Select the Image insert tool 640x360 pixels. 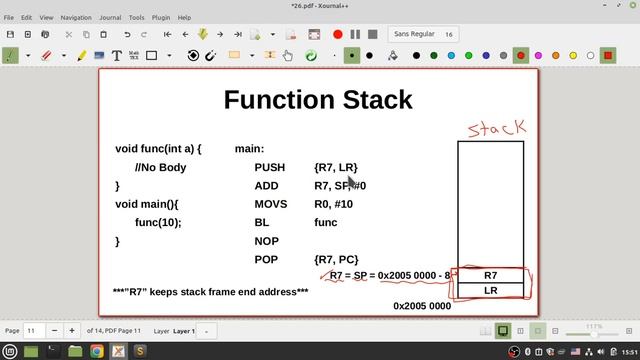(x=99, y=56)
